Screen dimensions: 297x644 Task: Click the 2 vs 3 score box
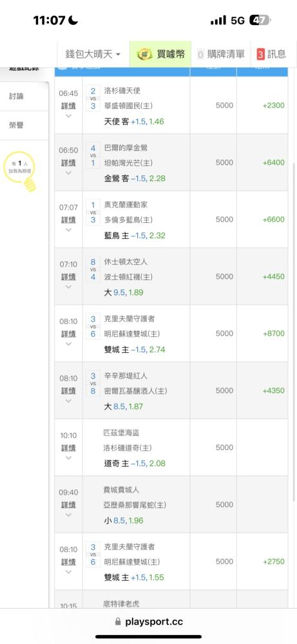click(x=93, y=99)
